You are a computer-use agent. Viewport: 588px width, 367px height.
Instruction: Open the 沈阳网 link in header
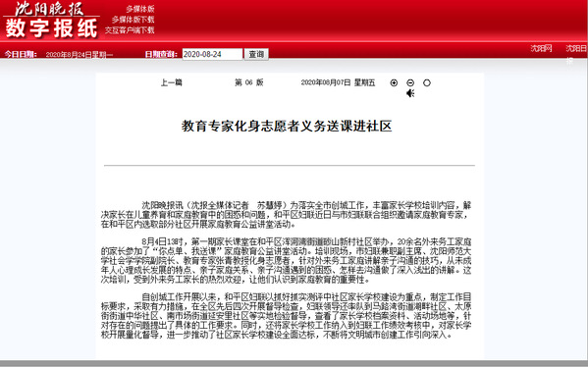[541, 48]
